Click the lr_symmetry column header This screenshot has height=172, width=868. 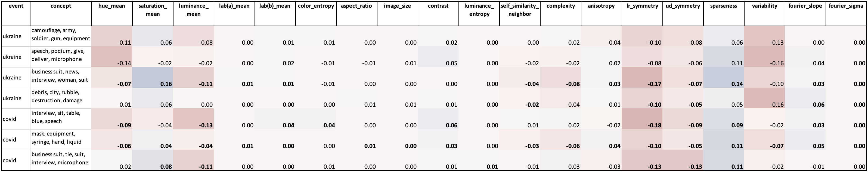(642, 6)
